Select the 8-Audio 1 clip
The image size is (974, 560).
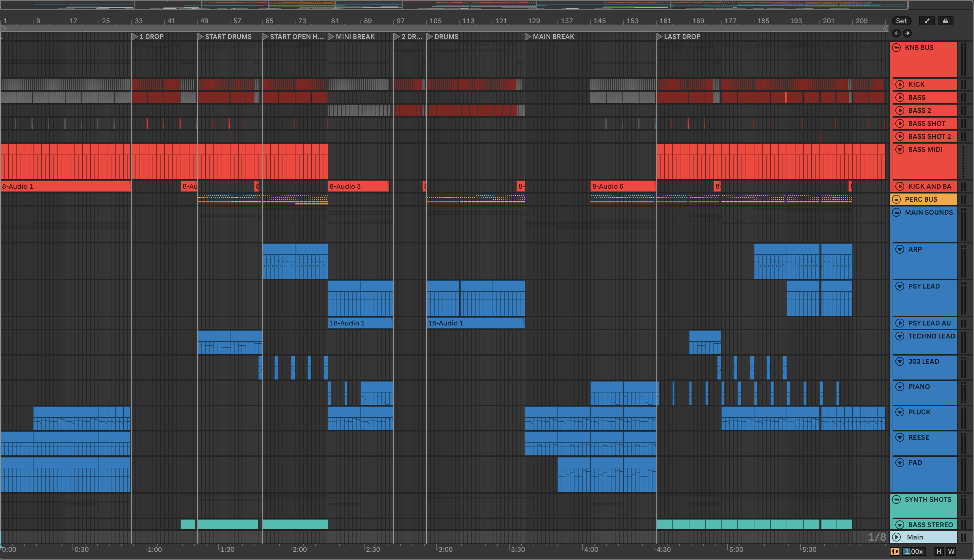point(65,187)
